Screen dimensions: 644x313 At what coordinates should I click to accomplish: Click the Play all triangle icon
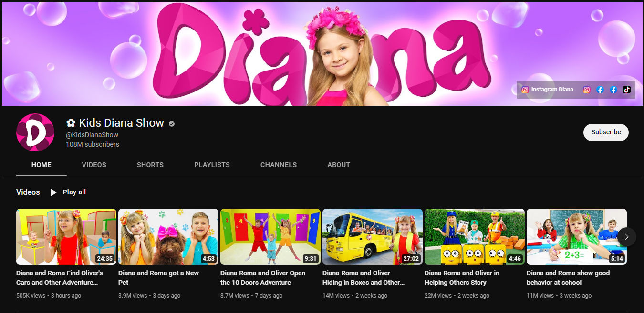click(x=53, y=192)
